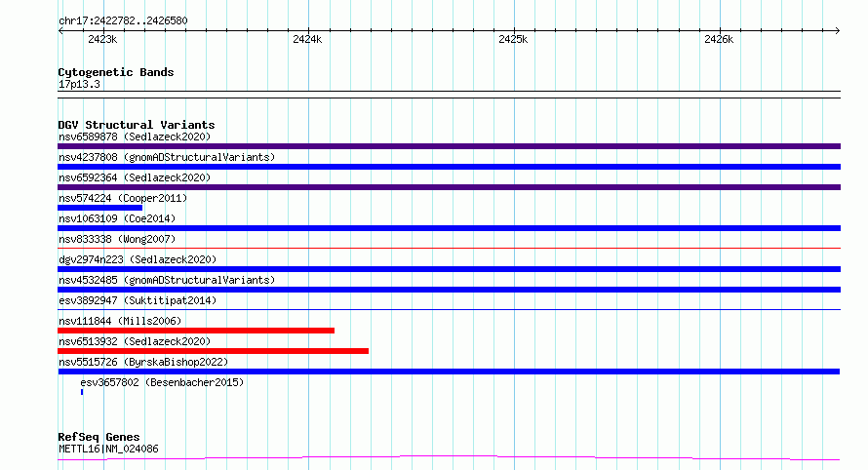This screenshot has width=868, height=470.
Task: Open variant nsv833338 (Wong2007) label
Action: pyautogui.click(x=117, y=239)
